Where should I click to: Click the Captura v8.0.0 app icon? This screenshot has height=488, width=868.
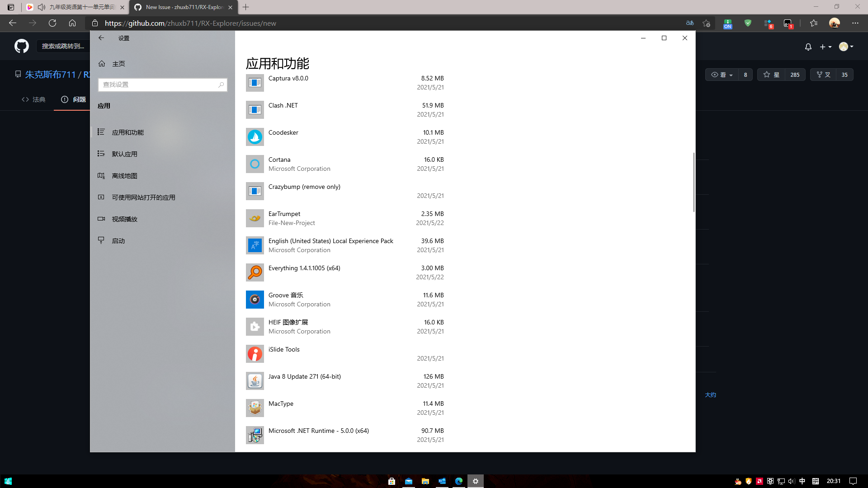(x=255, y=83)
